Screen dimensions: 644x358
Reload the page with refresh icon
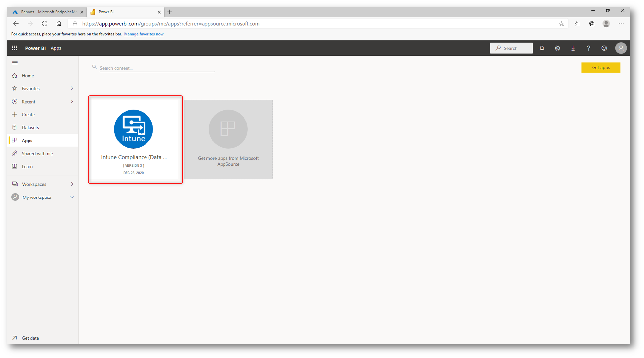(45, 24)
